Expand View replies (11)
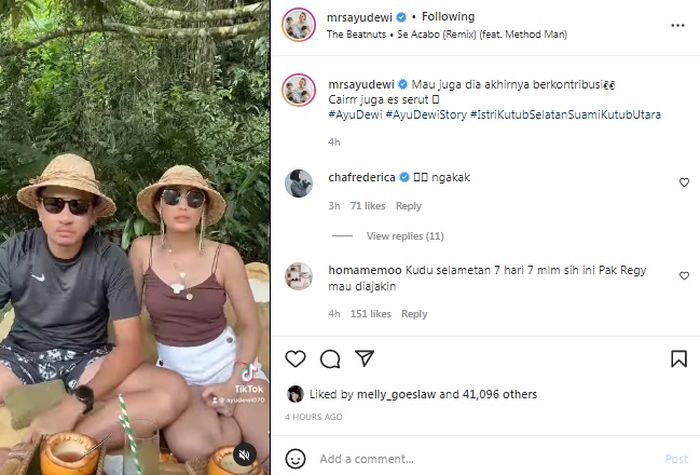The width and height of the screenshot is (700, 475). point(405,236)
